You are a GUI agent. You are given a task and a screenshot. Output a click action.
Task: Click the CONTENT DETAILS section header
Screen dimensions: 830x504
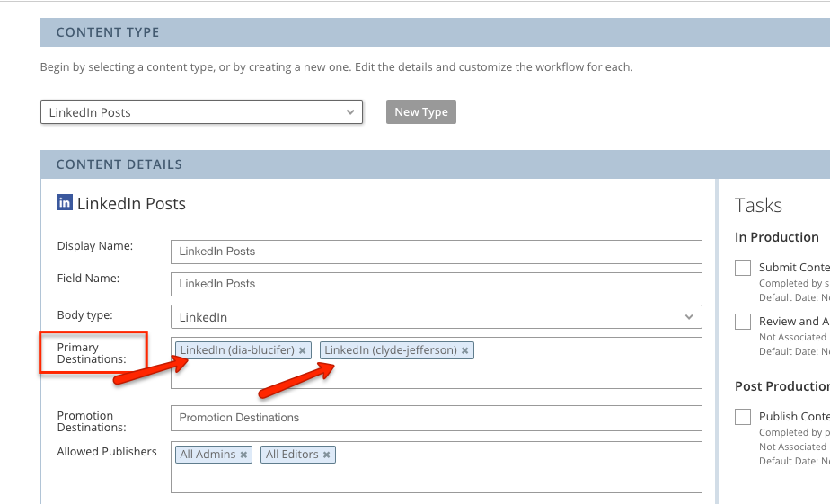[x=435, y=164]
